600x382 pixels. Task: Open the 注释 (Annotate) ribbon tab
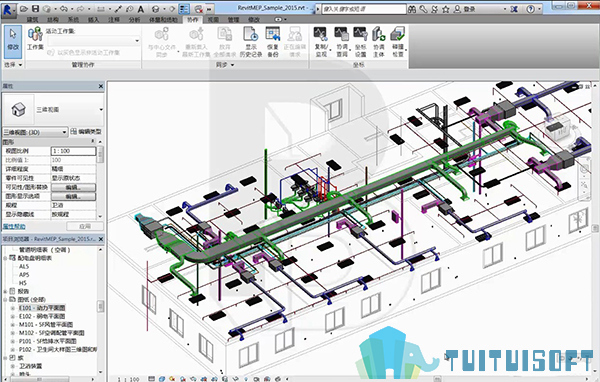click(114, 20)
